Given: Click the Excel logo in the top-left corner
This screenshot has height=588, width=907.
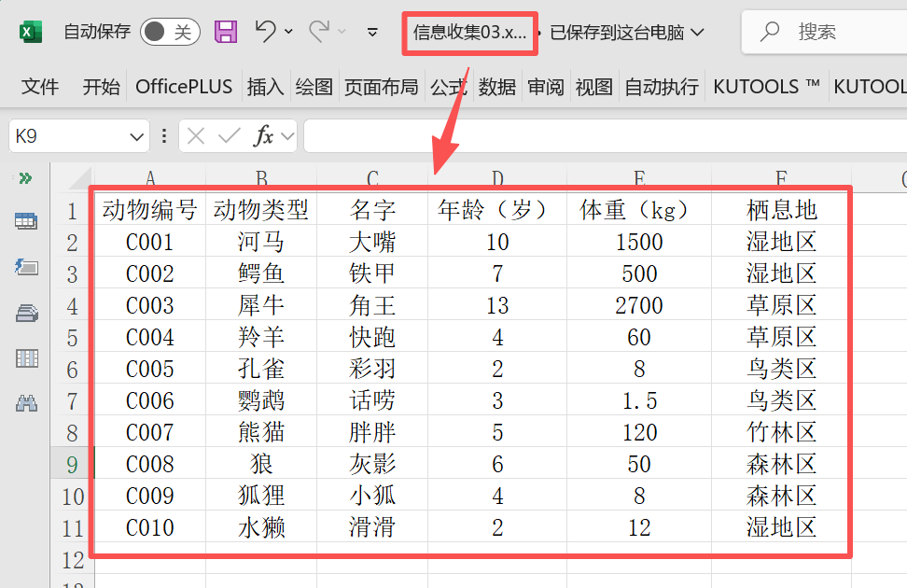Looking at the screenshot, I should tap(30, 31).
